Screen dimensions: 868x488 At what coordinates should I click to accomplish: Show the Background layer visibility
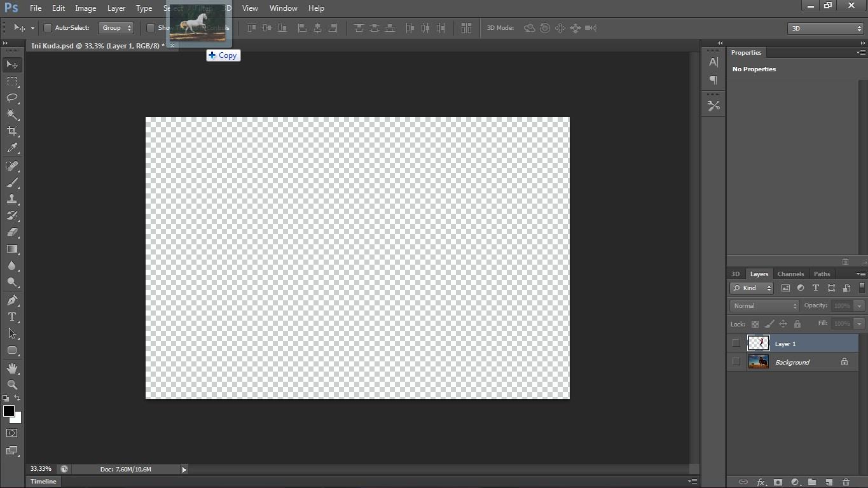click(x=736, y=361)
